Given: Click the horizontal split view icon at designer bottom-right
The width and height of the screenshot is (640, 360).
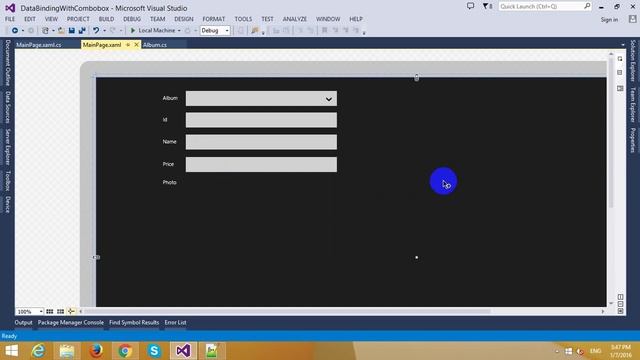Looking at the screenshot, I should tap(620, 304).
